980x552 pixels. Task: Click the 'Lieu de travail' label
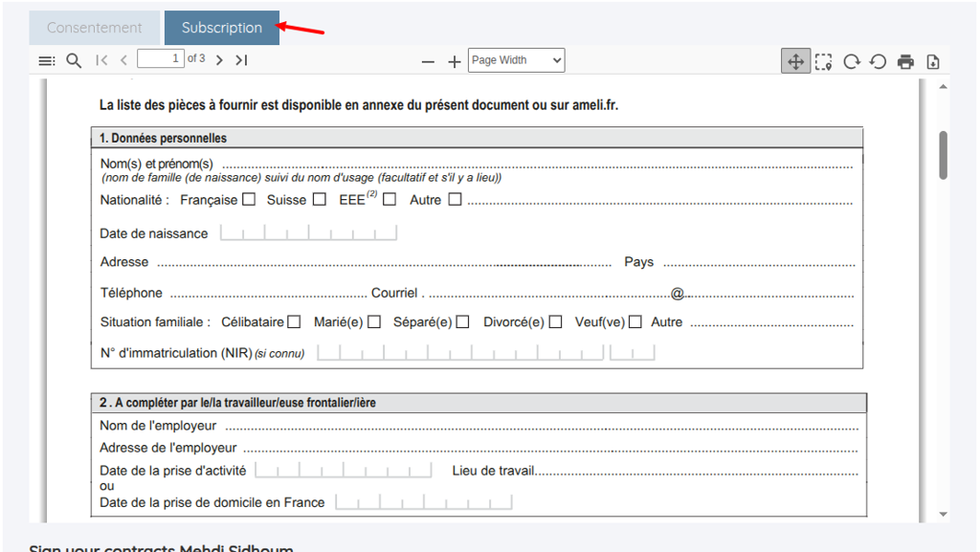[493, 470]
